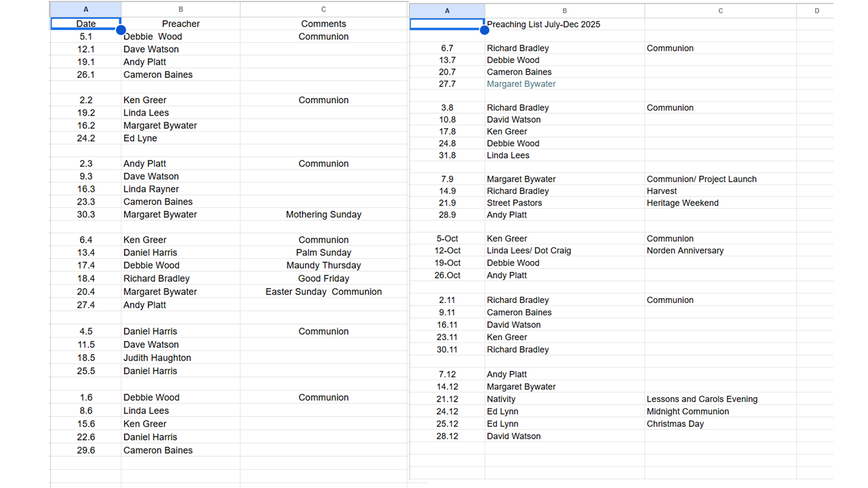Click the 'Date' header cell
The height and width of the screenshot is (488, 868).
pyautogui.click(x=86, y=24)
